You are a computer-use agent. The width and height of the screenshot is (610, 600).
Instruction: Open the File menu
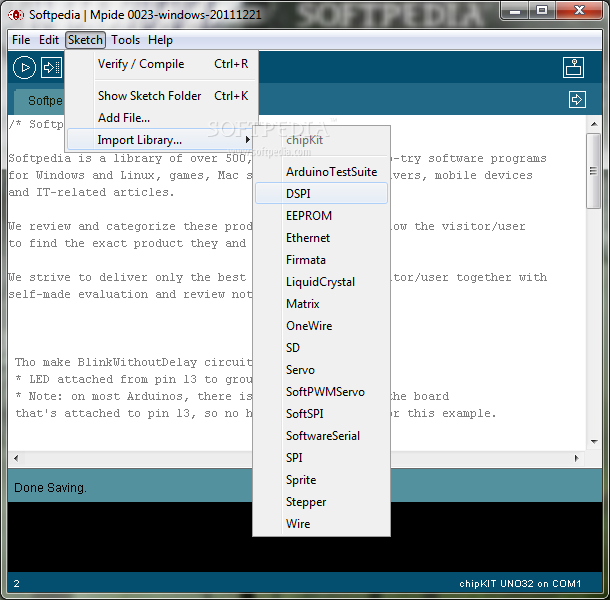[21, 40]
